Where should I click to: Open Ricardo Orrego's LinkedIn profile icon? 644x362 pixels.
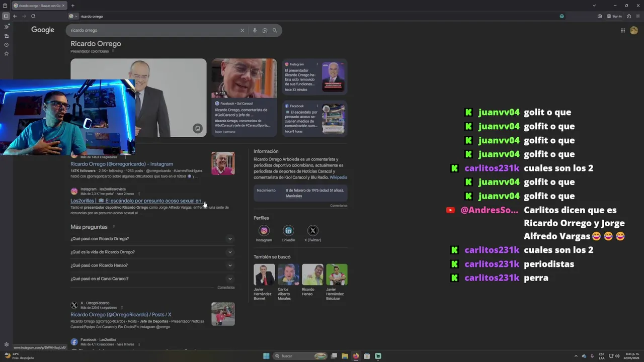click(x=288, y=231)
